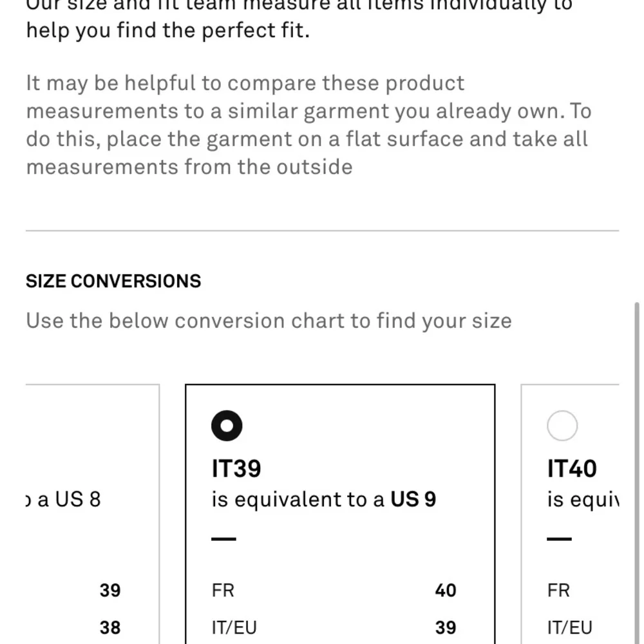Click 'Use the below conversion chart' text
The width and height of the screenshot is (644, 644).
(269, 321)
